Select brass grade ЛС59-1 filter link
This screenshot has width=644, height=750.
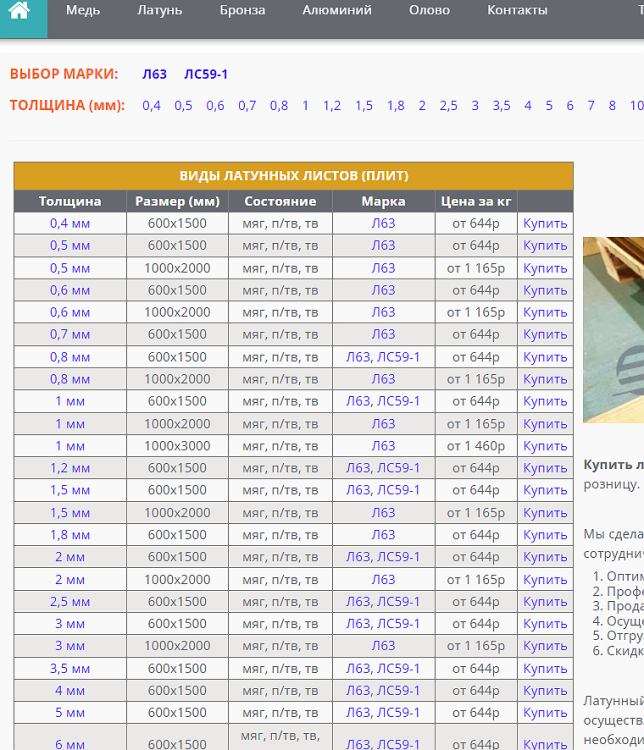pyautogui.click(x=206, y=74)
